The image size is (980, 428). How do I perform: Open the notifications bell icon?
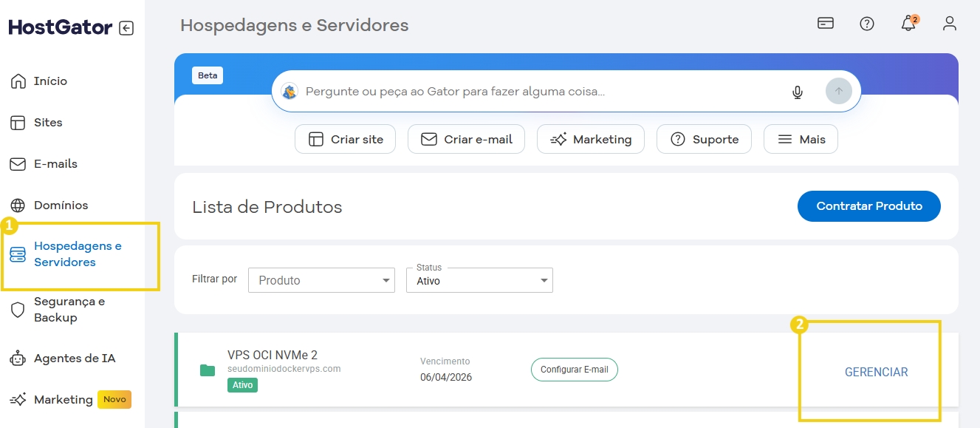click(908, 24)
